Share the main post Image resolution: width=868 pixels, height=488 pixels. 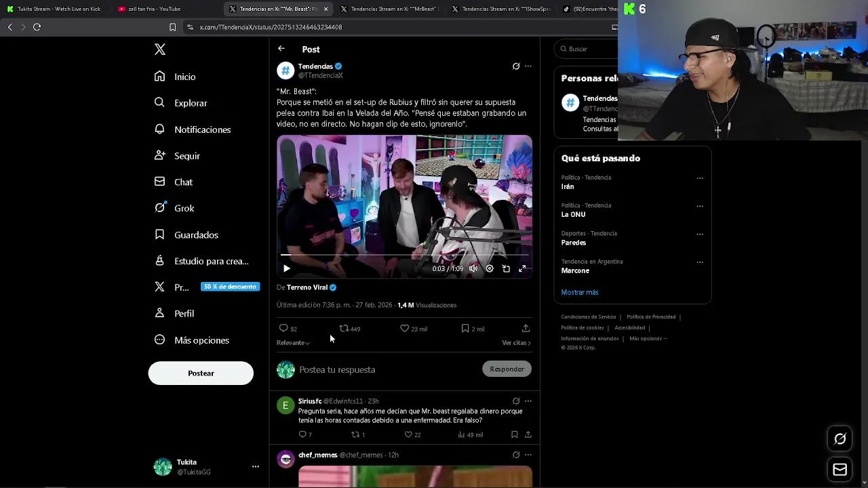pos(526,329)
